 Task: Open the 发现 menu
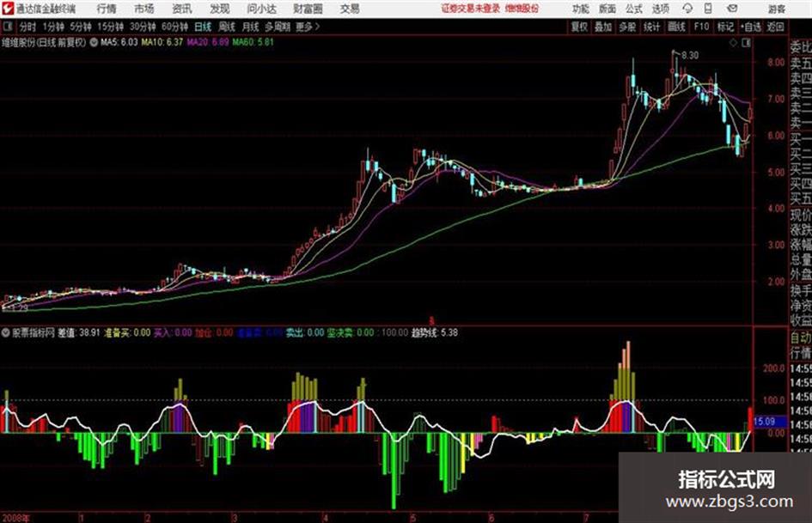click(x=220, y=9)
